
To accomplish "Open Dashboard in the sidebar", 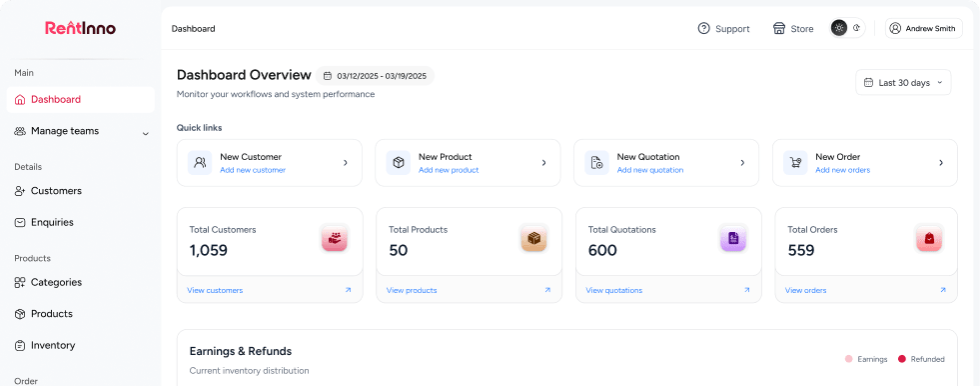I will click(x=81, y=99).
